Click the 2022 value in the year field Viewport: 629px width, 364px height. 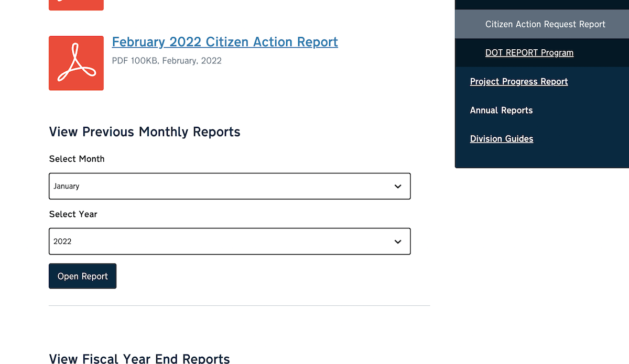click(x=62, y=241)
